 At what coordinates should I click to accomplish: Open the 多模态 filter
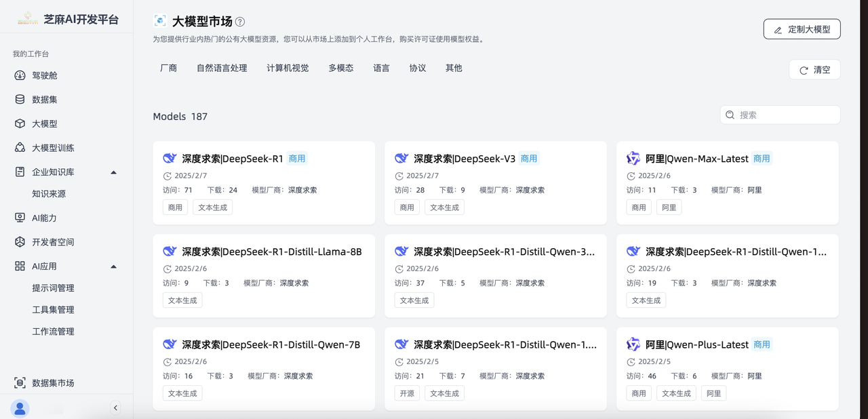[341, 68]
